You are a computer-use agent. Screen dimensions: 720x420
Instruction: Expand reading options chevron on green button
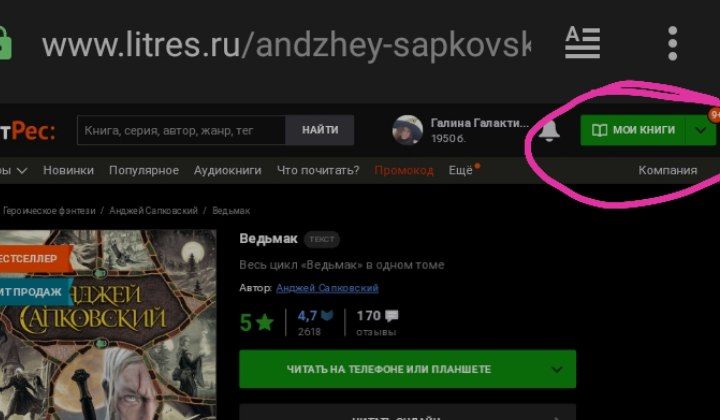pos(557,369)
